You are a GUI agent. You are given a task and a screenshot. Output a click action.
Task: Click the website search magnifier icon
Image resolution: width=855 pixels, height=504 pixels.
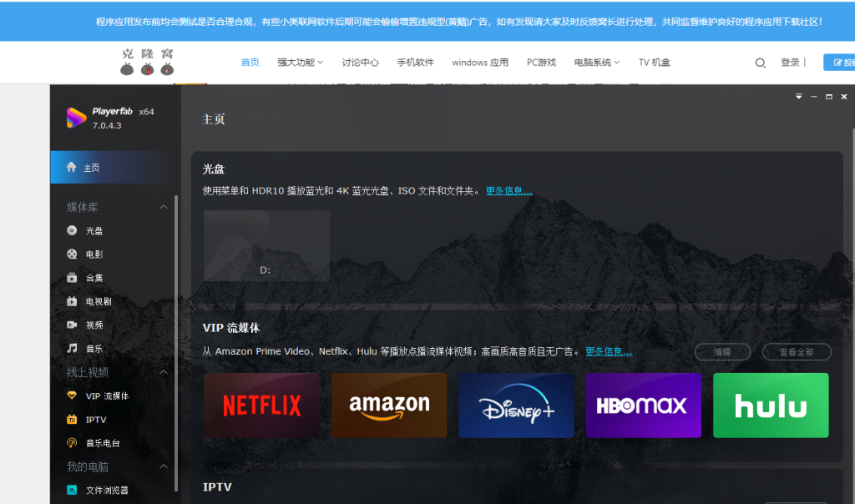pyautogui.click(x=760, y=63)
